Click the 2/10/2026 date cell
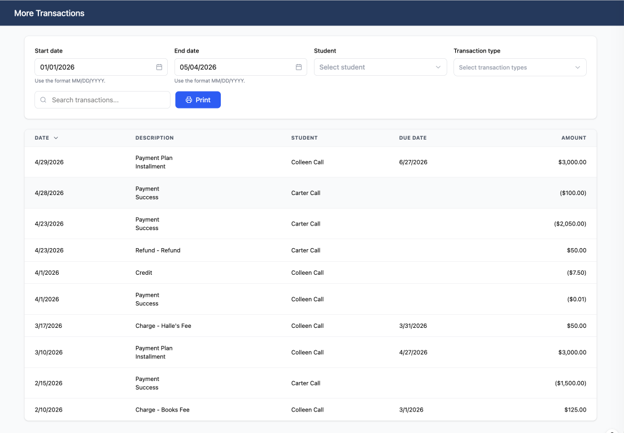Viewport: 624px width, 433px height. coord(49,410)
